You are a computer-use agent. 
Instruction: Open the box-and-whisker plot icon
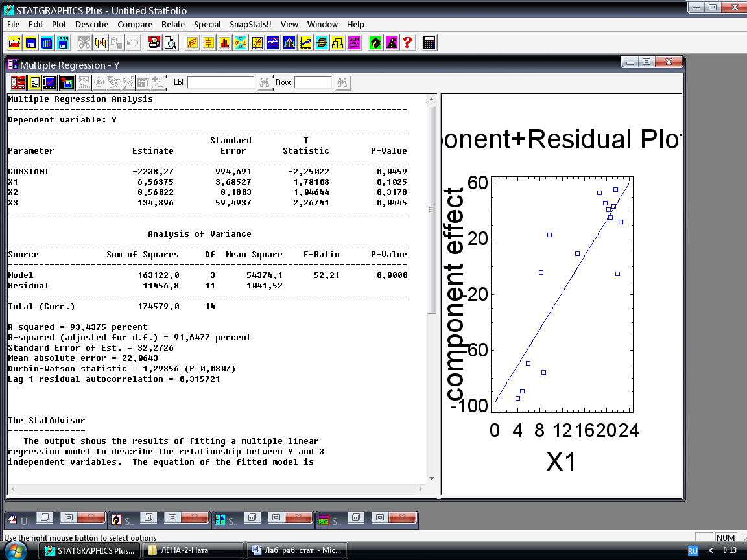pos(208,43)
